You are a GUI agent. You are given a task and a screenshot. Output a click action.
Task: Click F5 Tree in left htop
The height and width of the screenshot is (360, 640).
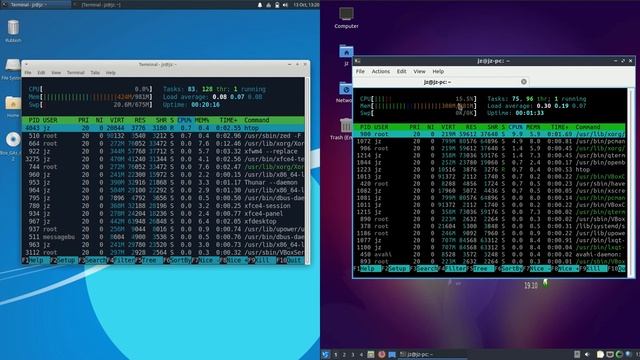tap(149, 260)
